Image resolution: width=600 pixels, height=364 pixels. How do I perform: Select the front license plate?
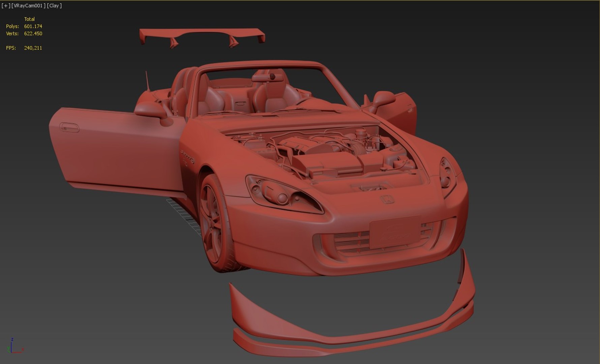(395, 232)
